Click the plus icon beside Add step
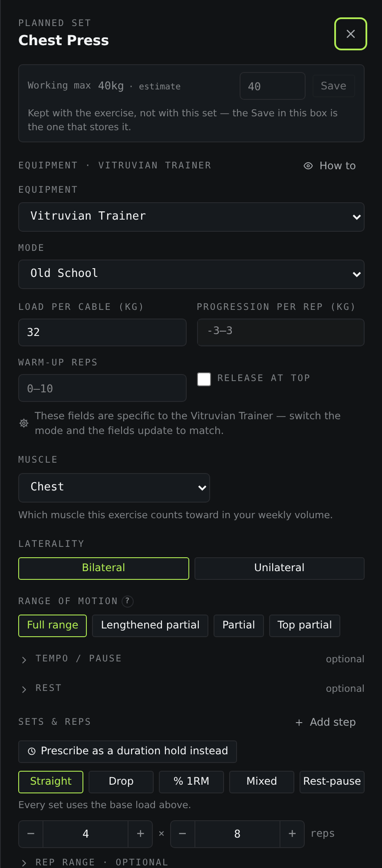The width and height of the screenshot is (382, 868). [x=299, y=723]
